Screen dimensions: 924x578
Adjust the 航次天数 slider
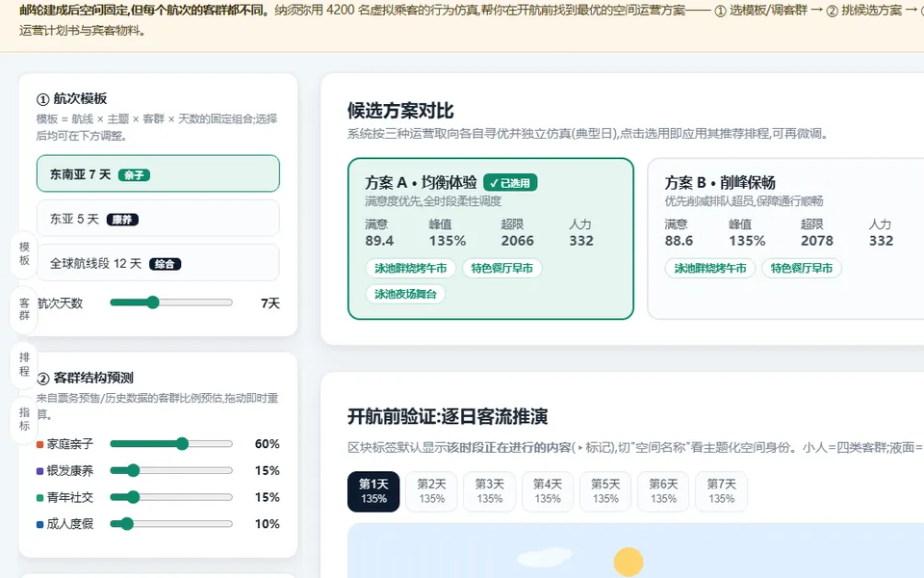[x=171, y=302]
